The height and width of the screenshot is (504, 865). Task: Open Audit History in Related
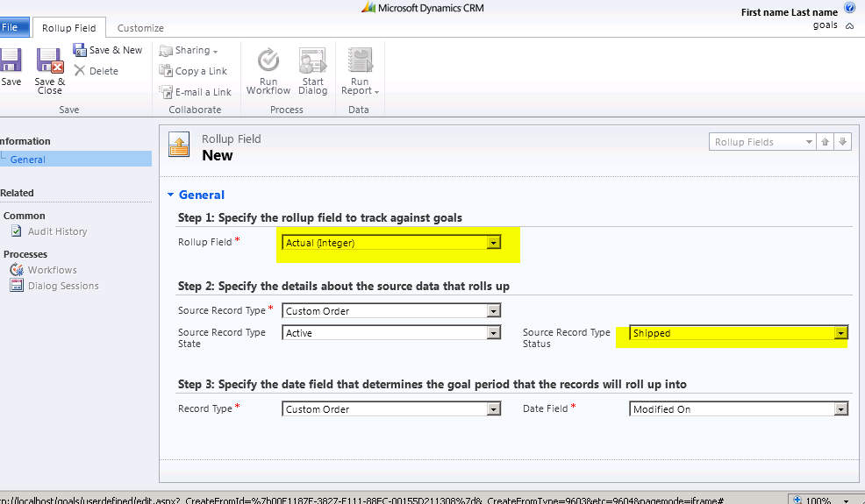57,231
